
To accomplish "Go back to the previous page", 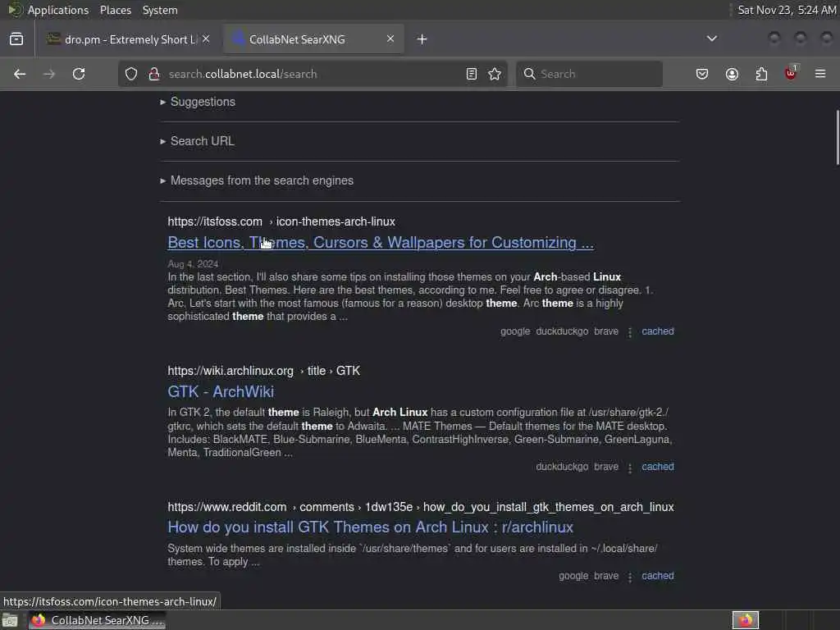I will [x=20, y=74].
